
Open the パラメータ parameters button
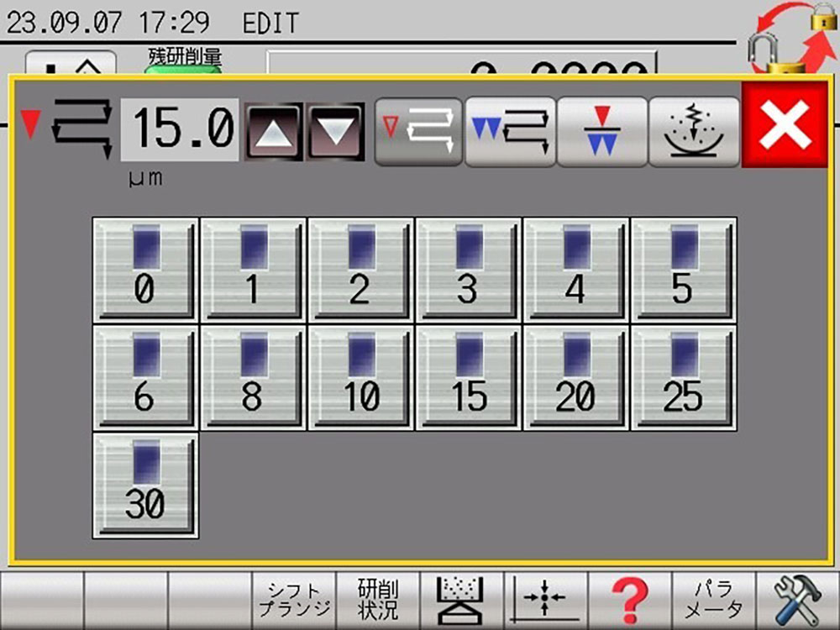click(x=713, y=601)
